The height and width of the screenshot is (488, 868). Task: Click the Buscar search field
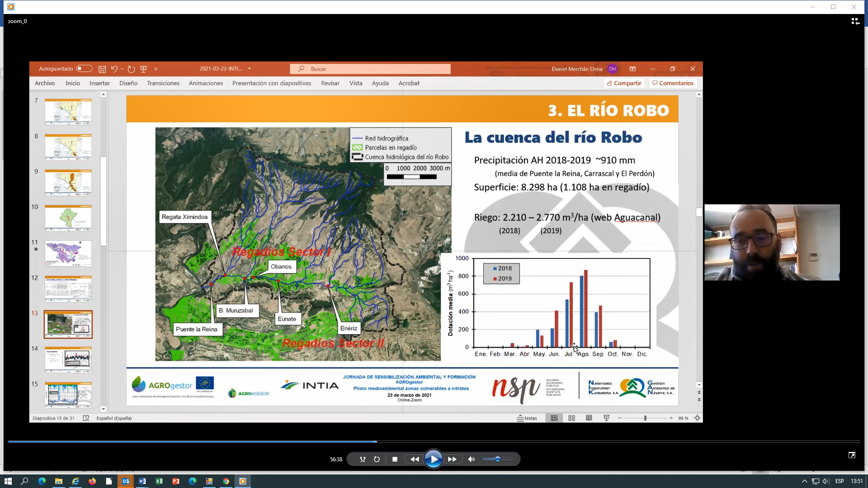click(x=370, y=69)
